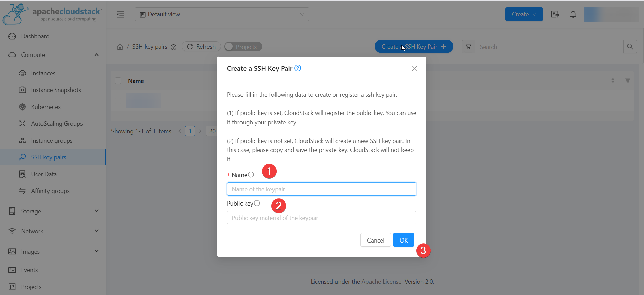Click the search magnifier icon

630,47
